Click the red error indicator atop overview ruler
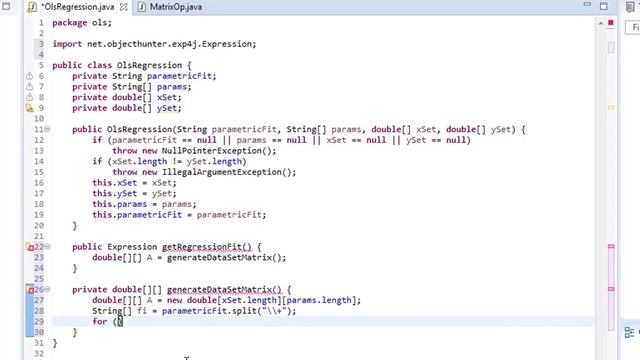Viewport: 640px width, 360px height. (x=611, y=23)
